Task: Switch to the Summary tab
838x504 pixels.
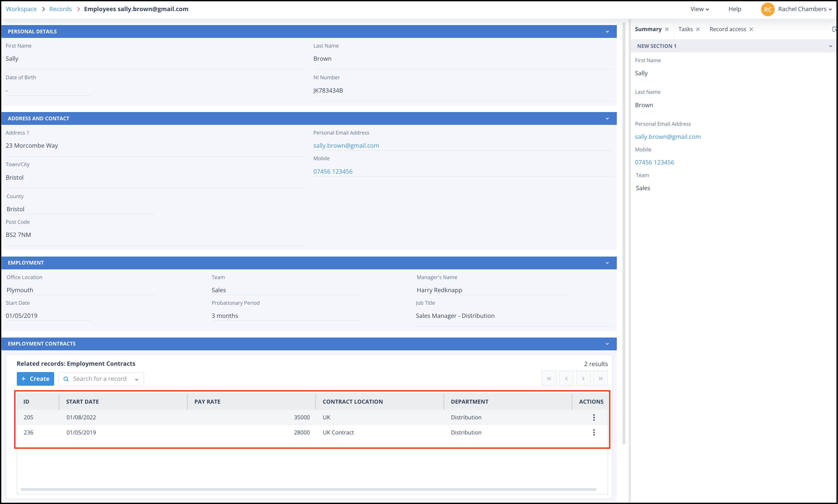Action: point(648,29)
